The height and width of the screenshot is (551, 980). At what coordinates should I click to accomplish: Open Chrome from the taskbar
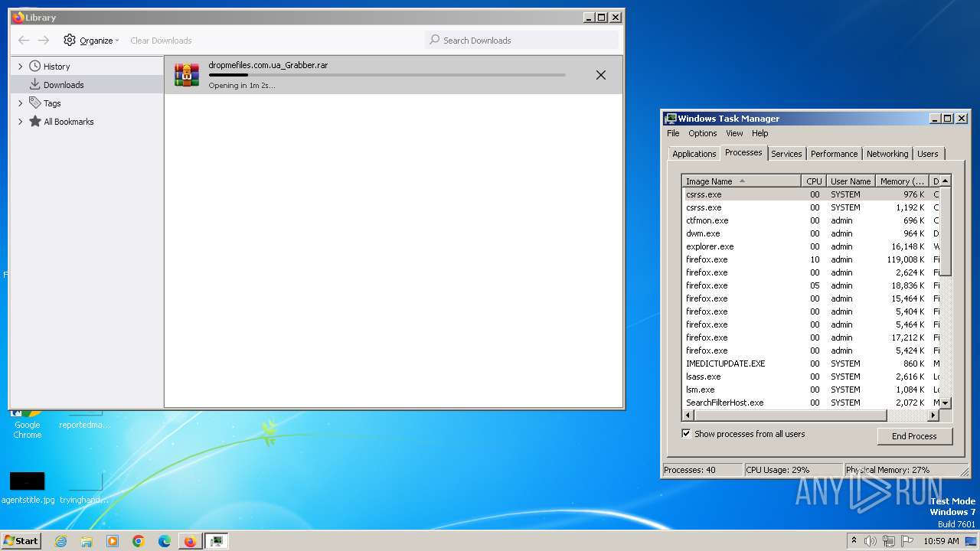click(x=139, y=541)
